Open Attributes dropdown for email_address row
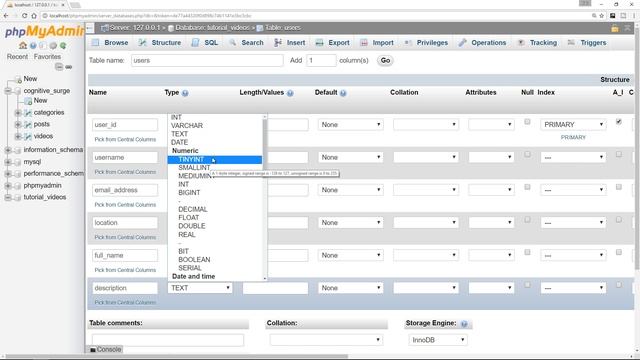 point(491,190)
